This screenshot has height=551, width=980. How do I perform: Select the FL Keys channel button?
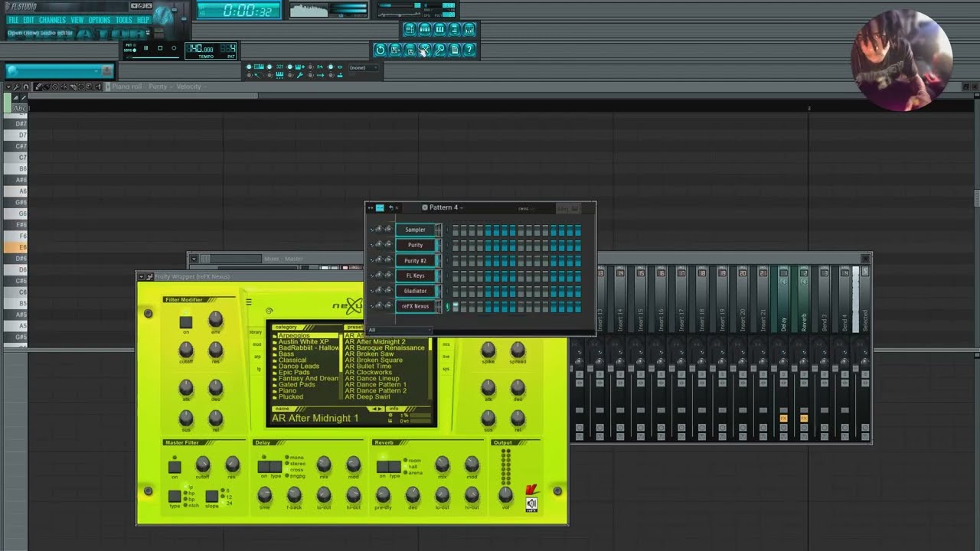pos(415,275)
